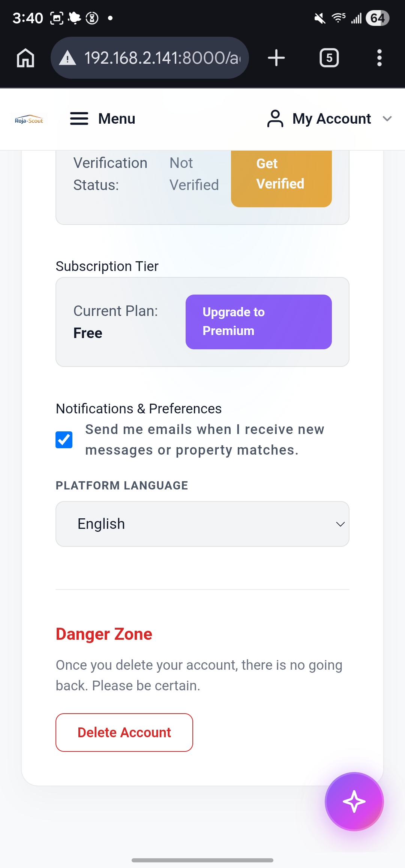Click Upgrade to Premium
The height and width of the screenshot is (868, 405).
[258, 322]
